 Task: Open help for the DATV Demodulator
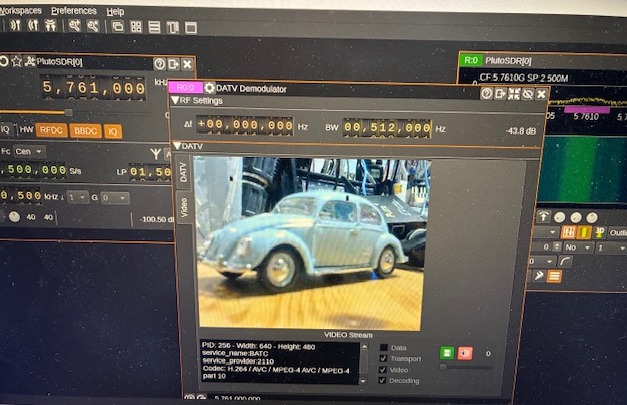point(487,93)
